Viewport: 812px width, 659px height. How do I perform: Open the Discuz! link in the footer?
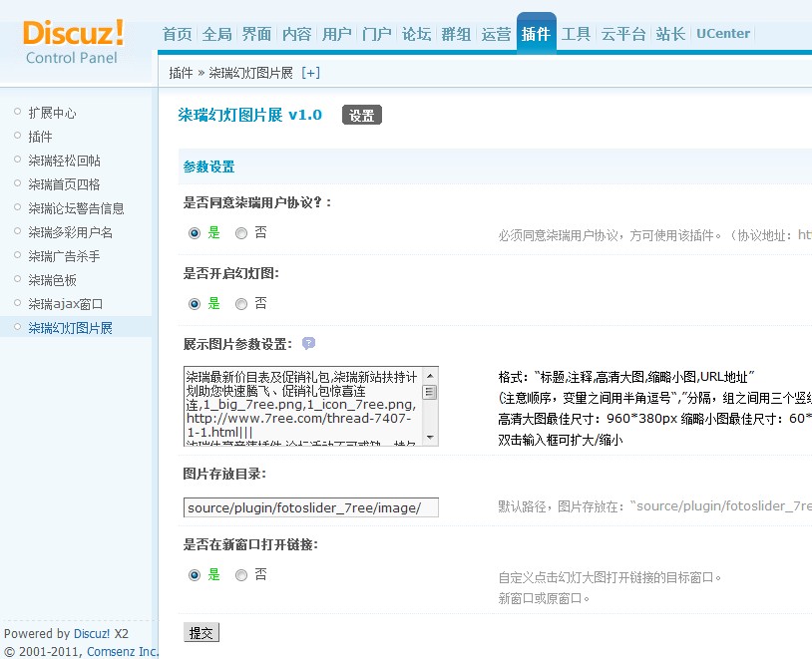pos(92,634)
